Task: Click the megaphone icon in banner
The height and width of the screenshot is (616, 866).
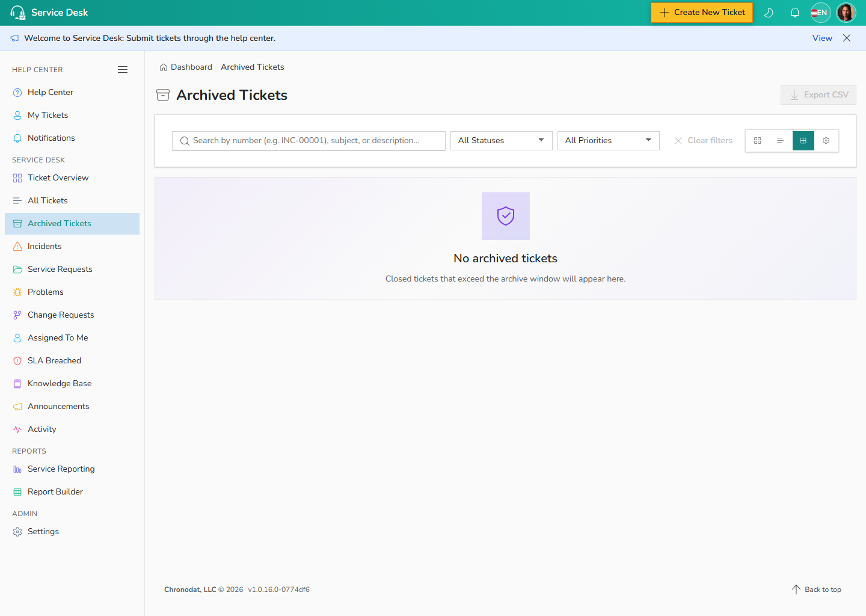Action: coord(14,38)
